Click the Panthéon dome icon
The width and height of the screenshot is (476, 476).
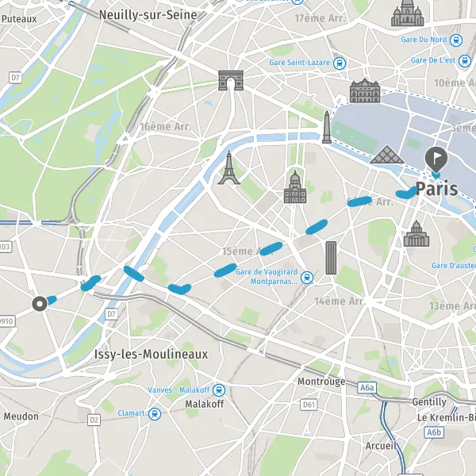[x=416, y=233]
